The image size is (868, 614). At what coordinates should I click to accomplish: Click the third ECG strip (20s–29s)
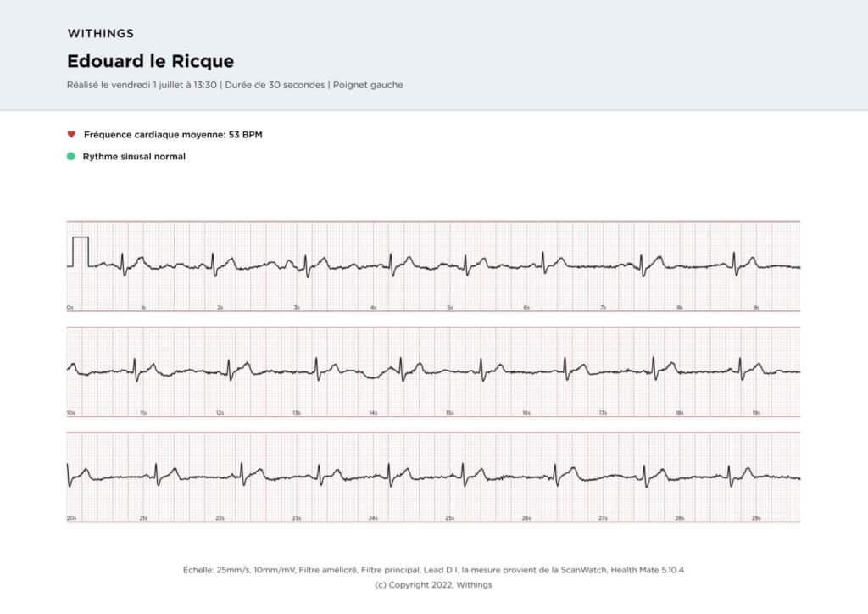[433, 477]
